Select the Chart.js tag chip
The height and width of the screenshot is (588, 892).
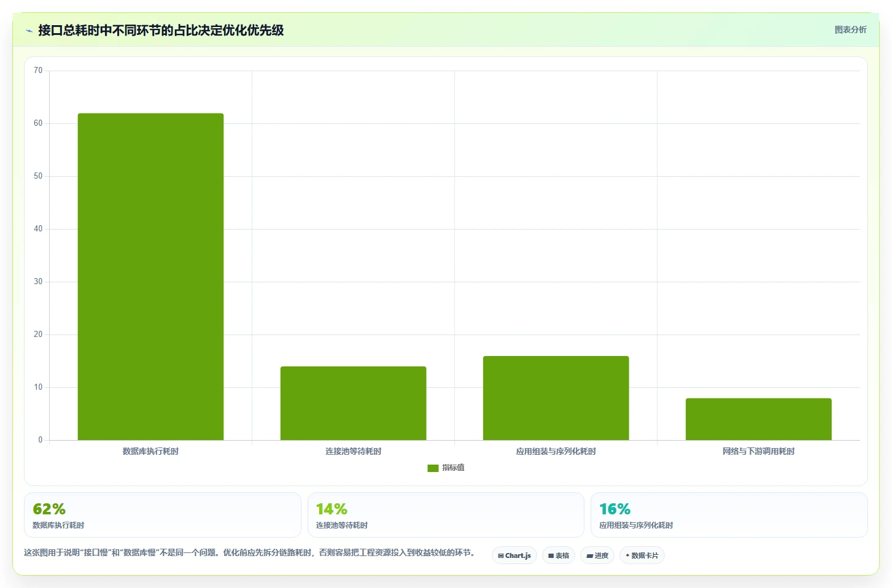pos(514,555)
